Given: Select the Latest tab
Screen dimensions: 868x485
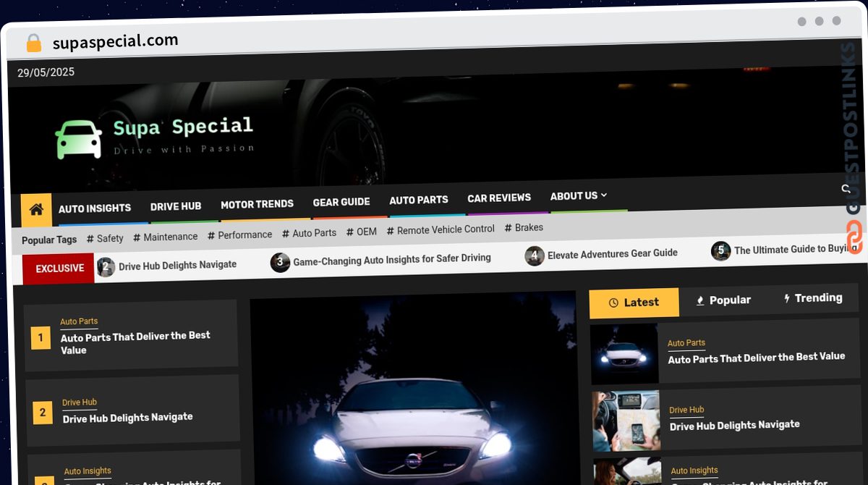Looking at the screenshot, I should (634, 303).
